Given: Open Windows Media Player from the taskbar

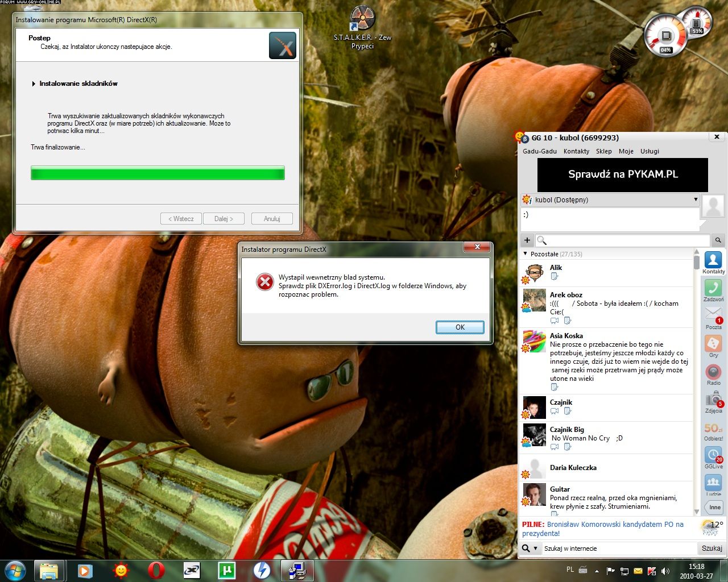Looking at the screenshot, I should (85, 571).
